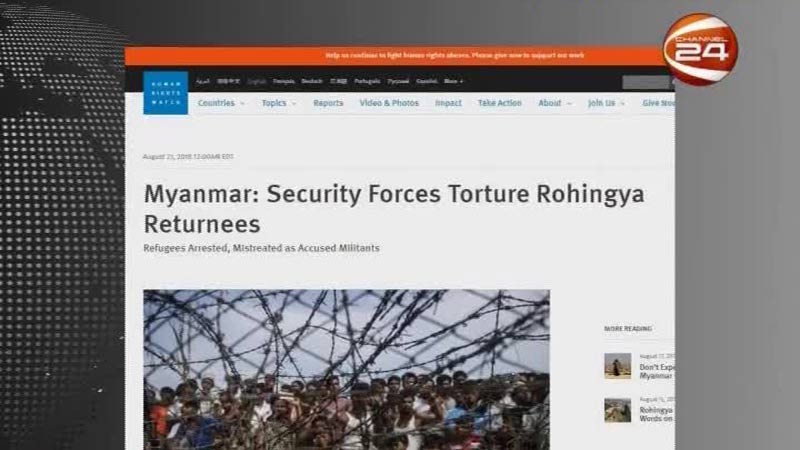
Task: Switch language to Português
Action: (367, 81)
